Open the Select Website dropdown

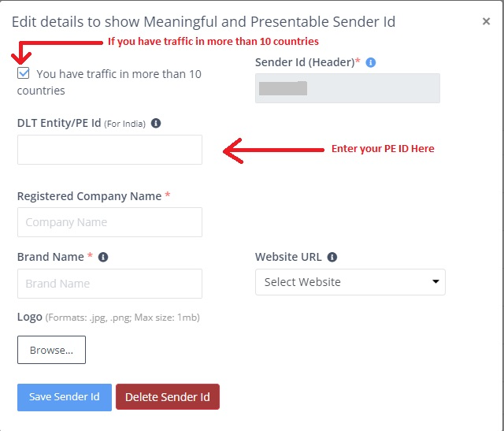coord(350,282)
